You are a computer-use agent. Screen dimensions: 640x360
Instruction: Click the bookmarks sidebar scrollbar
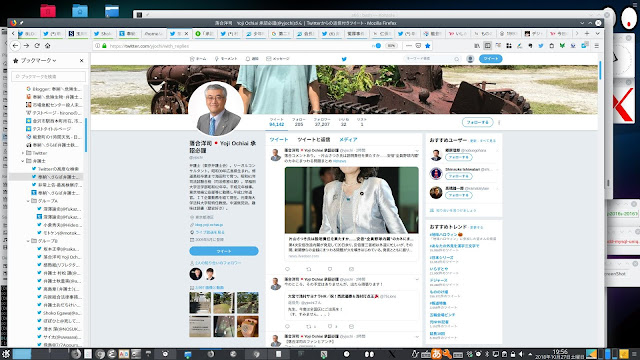click(86, 136)
